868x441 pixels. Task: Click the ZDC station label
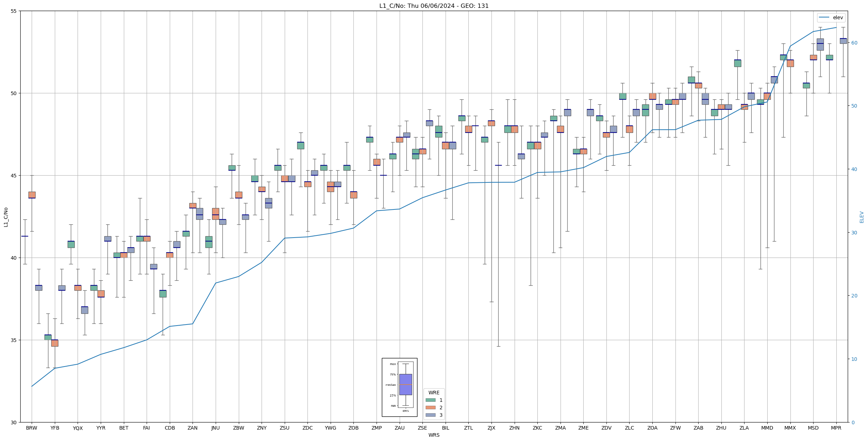307,428
